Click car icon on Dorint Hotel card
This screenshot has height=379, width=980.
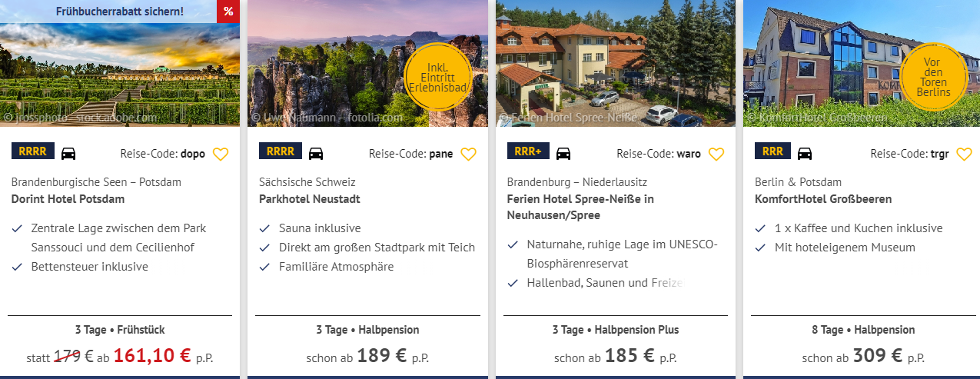click(x=68, y=153)
